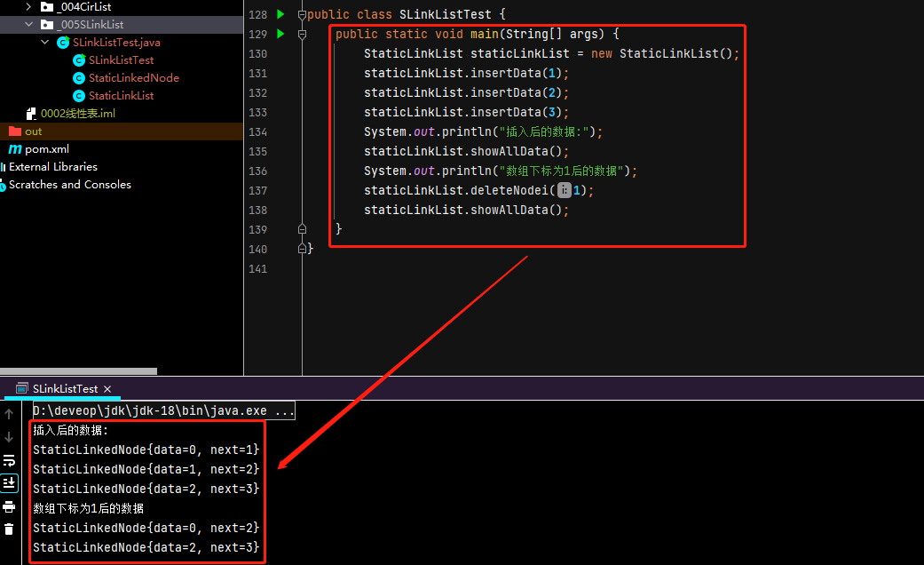Screen dimensions: 924x565
Task: Click the out folder icon
Action: coord(15,131)
